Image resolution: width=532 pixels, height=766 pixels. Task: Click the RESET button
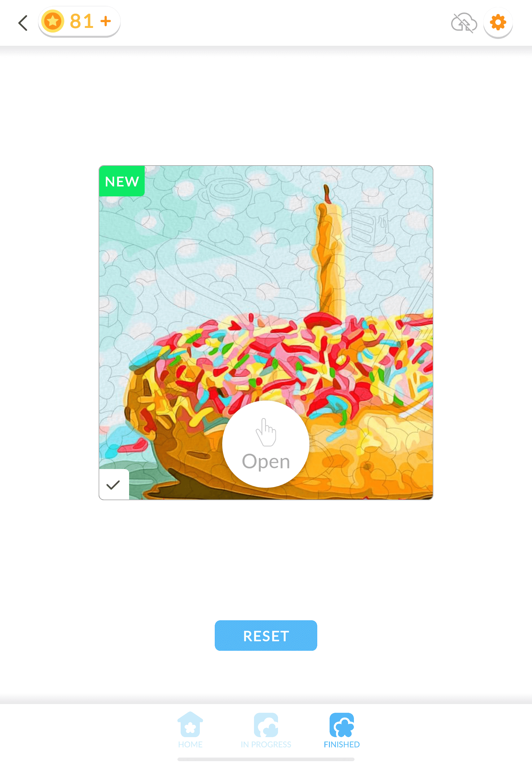tap(266, 635)
